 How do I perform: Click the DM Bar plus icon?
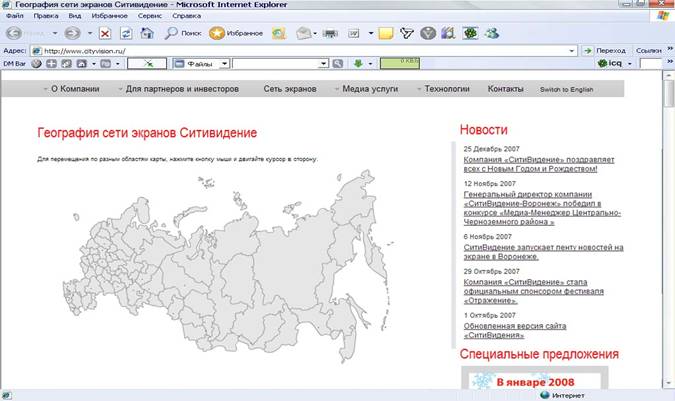tap(51, 64)
